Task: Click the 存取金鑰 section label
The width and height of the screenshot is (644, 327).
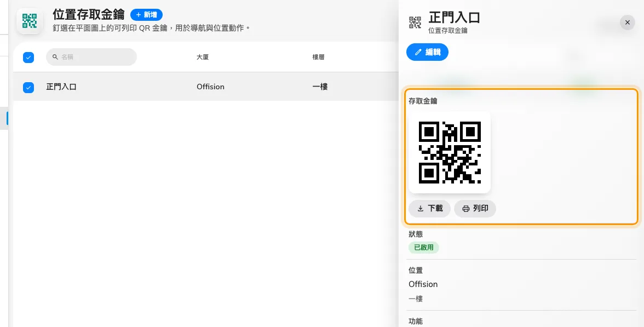Action: (x=423, y=101)
